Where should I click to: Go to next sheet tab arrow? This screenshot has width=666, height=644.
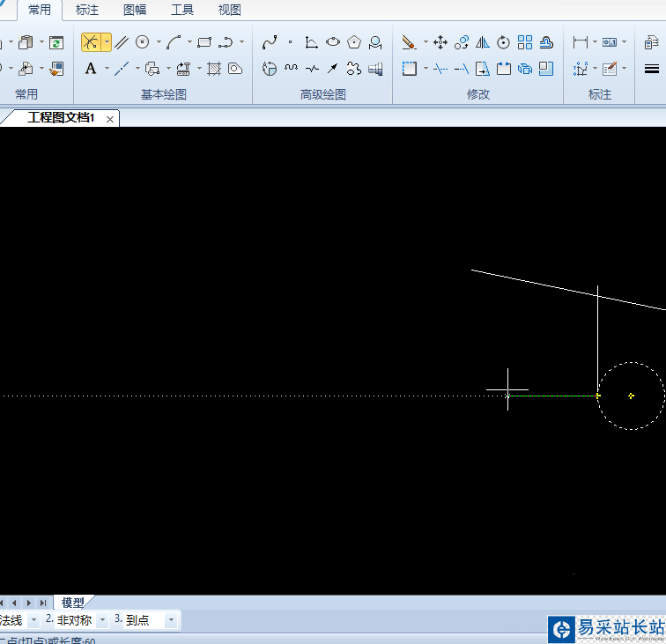click(x=29, y=603)
